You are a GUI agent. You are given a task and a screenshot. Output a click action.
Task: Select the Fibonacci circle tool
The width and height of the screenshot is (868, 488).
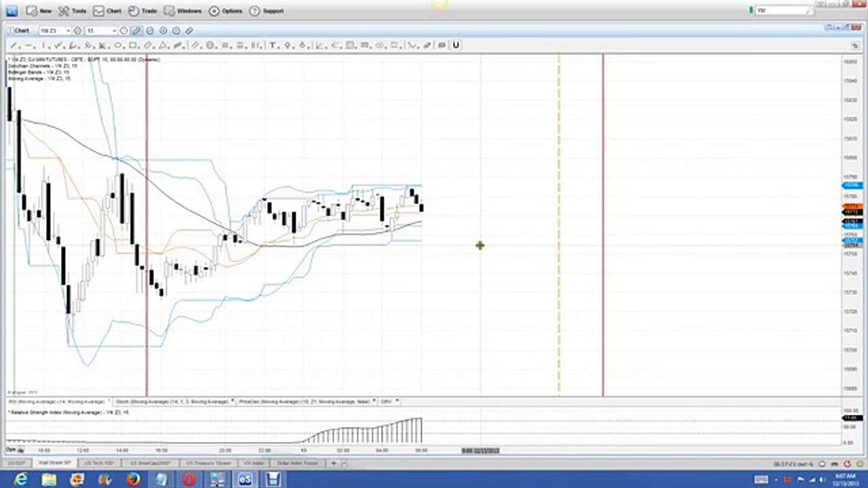[x=210, y=45]
